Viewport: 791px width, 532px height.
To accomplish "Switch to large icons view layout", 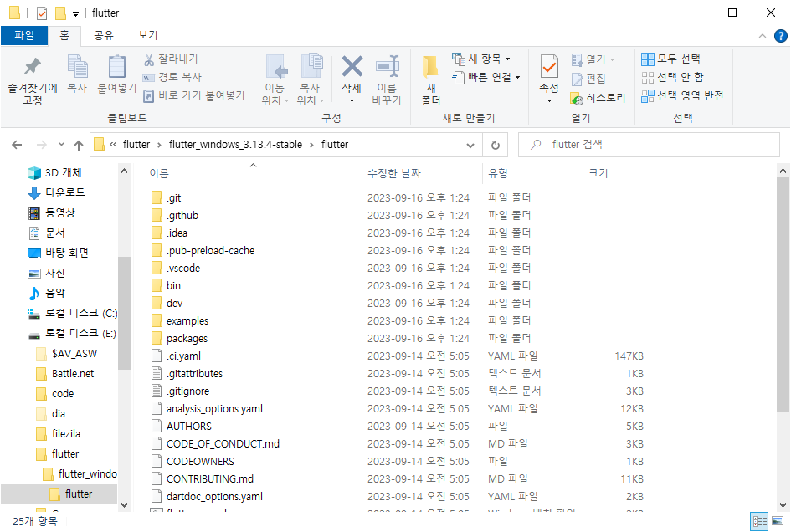I will click(778, 521).
